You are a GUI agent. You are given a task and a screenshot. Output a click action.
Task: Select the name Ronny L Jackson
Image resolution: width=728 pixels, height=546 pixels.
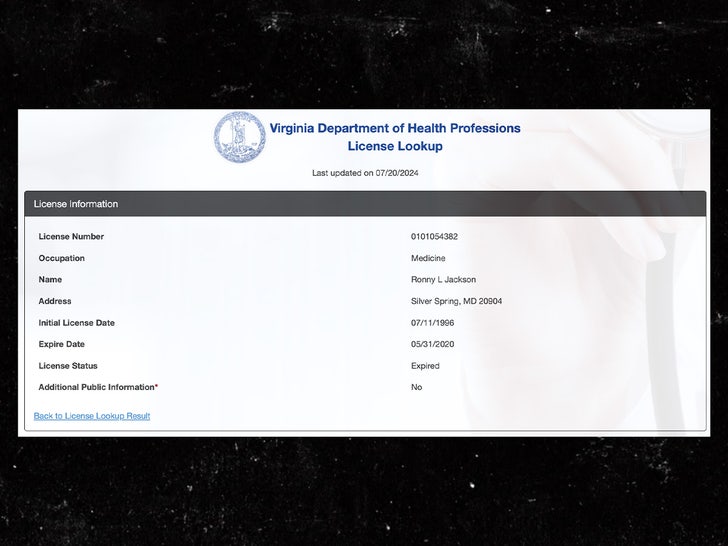443,280
